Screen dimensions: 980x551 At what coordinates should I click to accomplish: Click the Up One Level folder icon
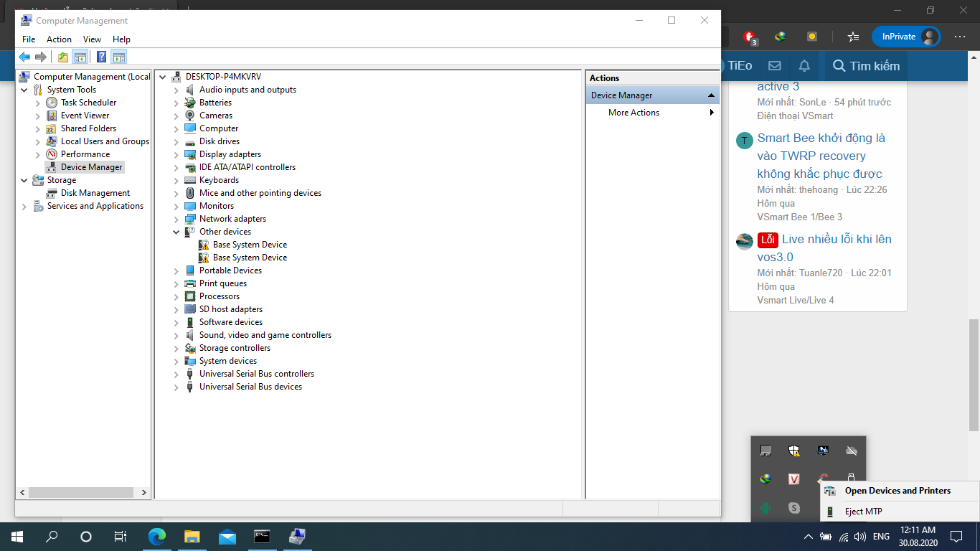[63, 57]
